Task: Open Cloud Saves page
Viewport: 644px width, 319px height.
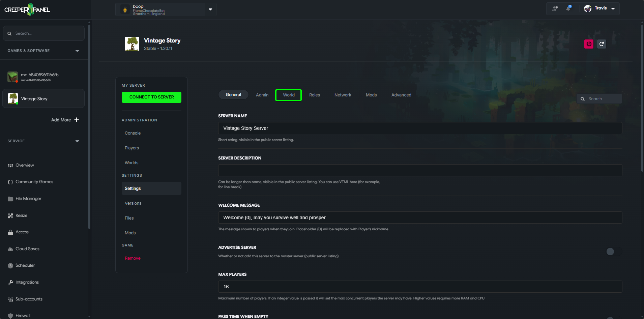Action: [x=27, y=249]
